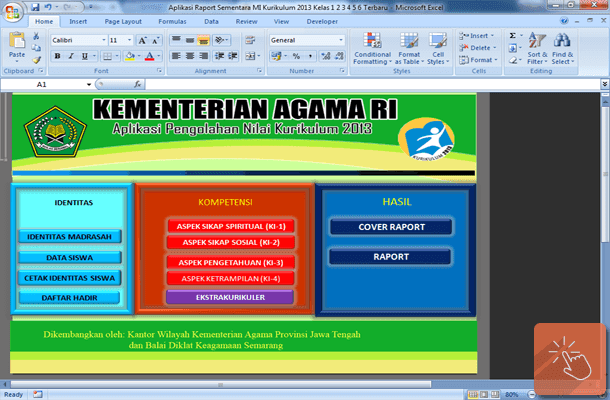Open Format as Table gallery
This screenshot has width=610, height=400.
(409, 48)
